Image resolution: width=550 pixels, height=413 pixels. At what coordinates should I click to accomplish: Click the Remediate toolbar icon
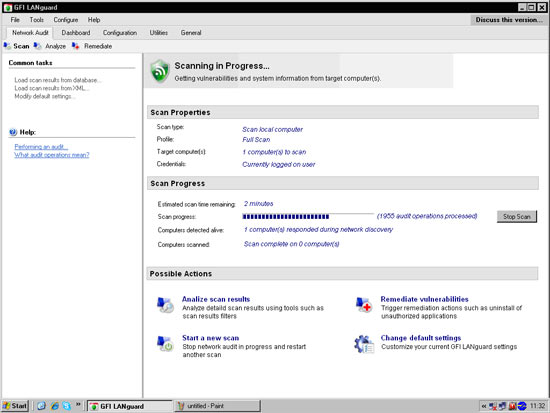coord(75,46)
